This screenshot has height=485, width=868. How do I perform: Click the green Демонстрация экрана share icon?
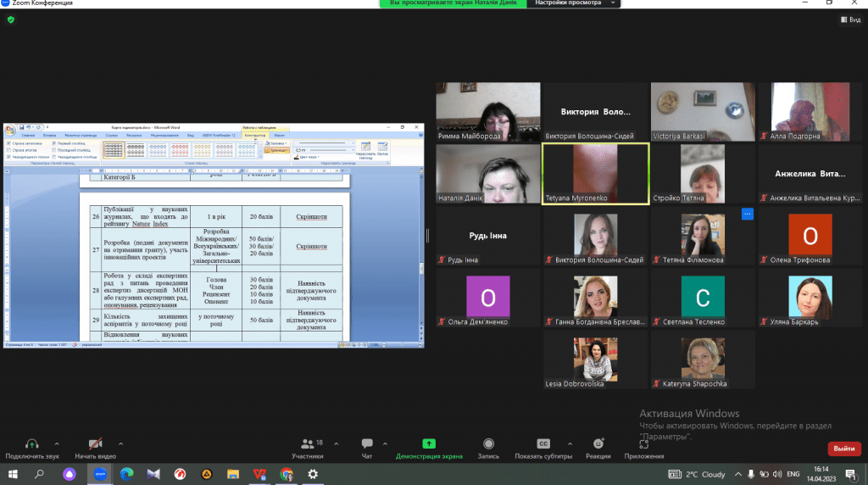pyautogui.click(x=429, y=443)
